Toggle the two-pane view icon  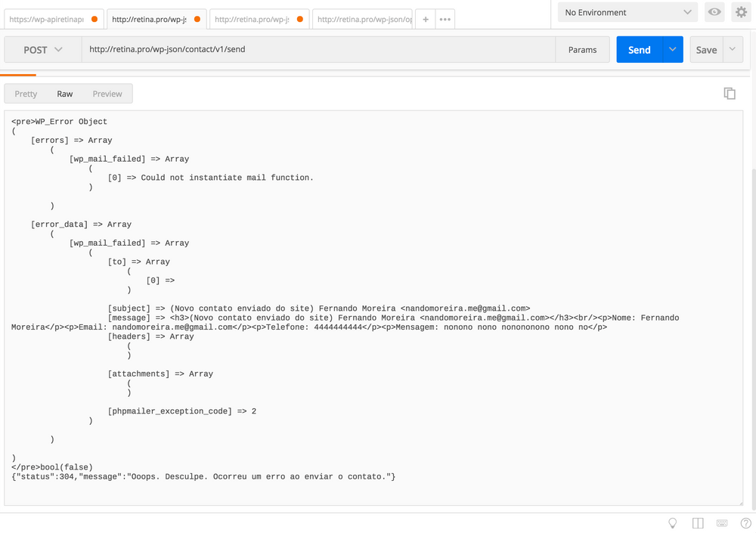[698, 523]
